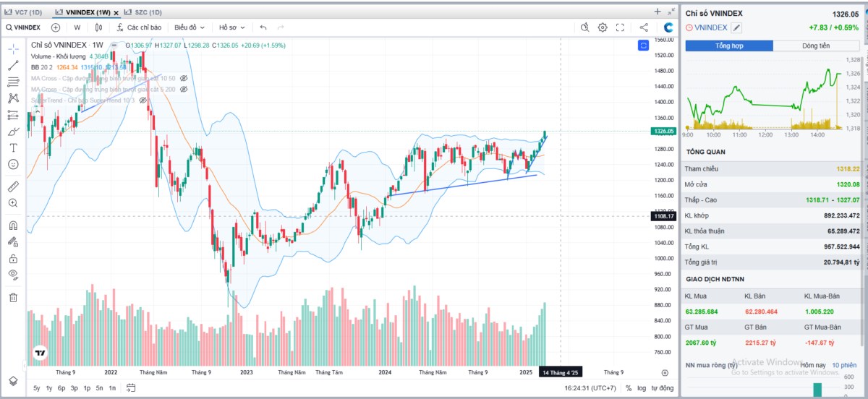
Task: Show MA Cross 5 200 indicator
Action: click(x=184, y=89)
